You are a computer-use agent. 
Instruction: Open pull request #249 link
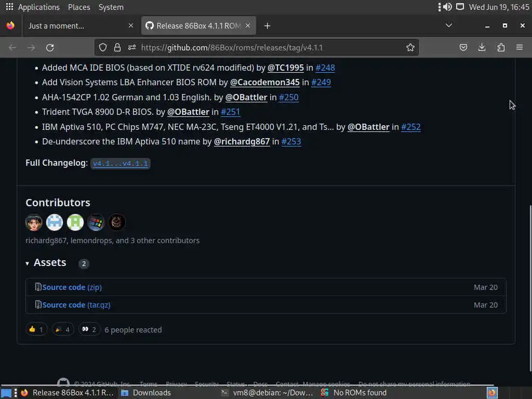(x=321, y=82)
